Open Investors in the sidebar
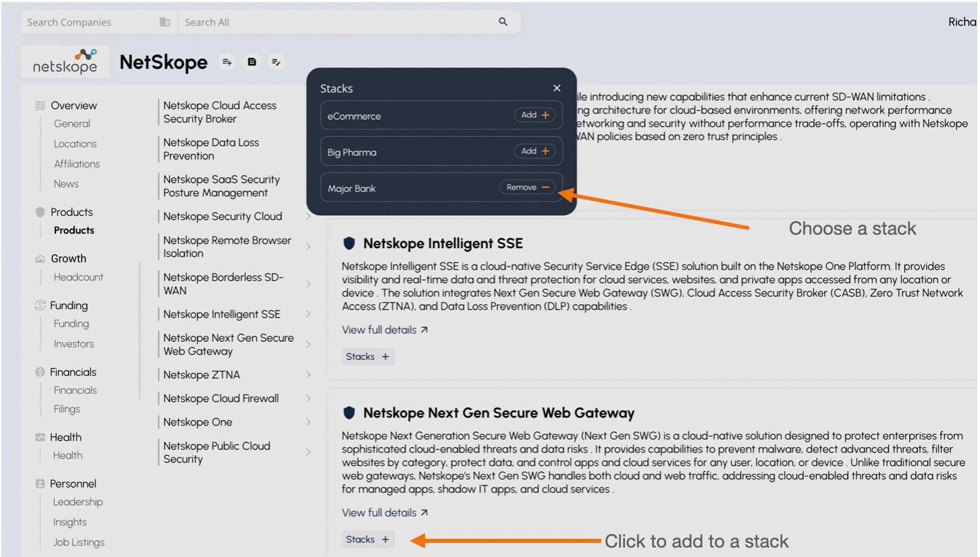Image resolution: width=980 pixels, height=557 pixels. tap(74, 344)
